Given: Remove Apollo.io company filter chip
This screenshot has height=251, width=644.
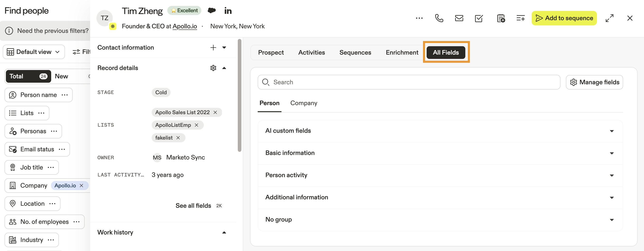Looking at the screenshot, I should coord(81,186).
